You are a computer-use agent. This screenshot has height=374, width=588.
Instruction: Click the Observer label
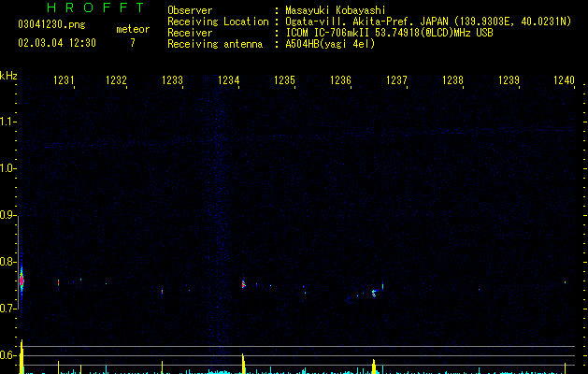point(190,10)
